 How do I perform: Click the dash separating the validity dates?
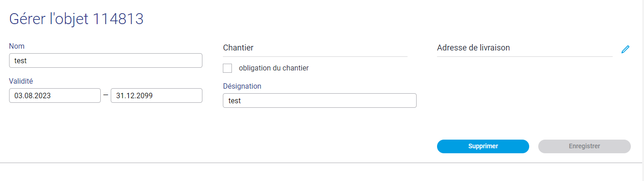[x=106, y=96]
